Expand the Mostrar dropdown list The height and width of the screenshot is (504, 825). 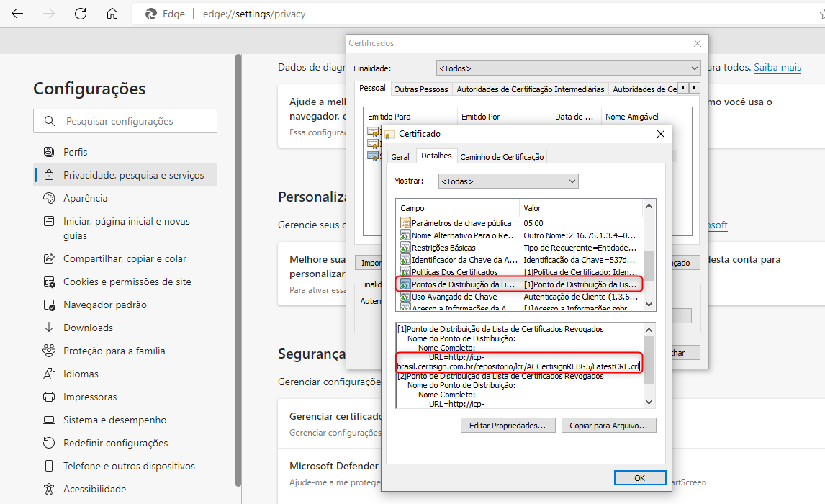(x=508, y=181)
